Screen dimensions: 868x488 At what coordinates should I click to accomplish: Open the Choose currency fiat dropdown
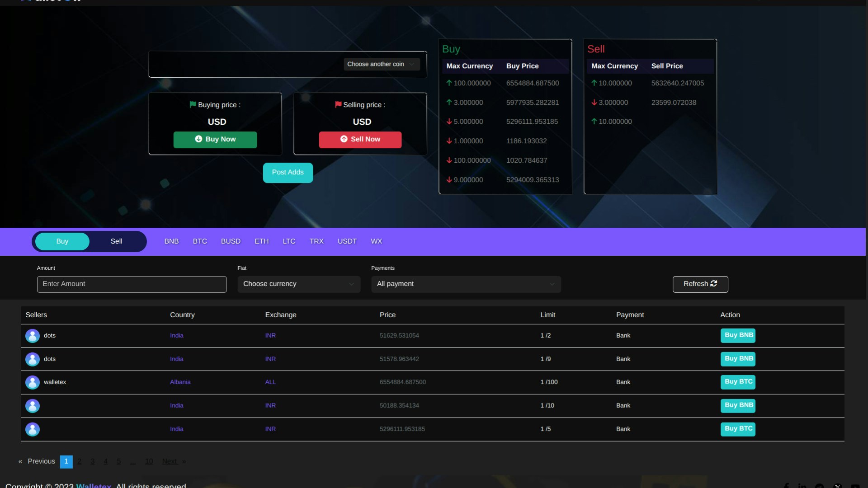pos(298,284)
